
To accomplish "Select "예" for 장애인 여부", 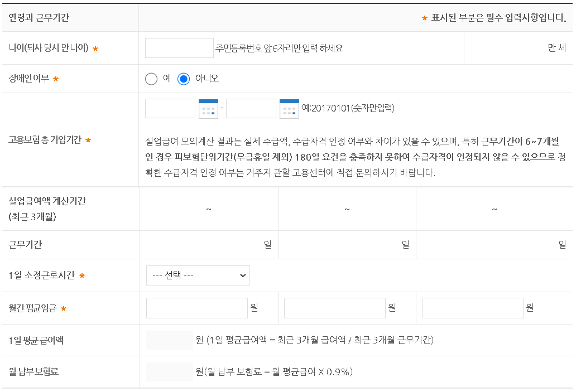I will pyautogui.click(x=151, y=78).
